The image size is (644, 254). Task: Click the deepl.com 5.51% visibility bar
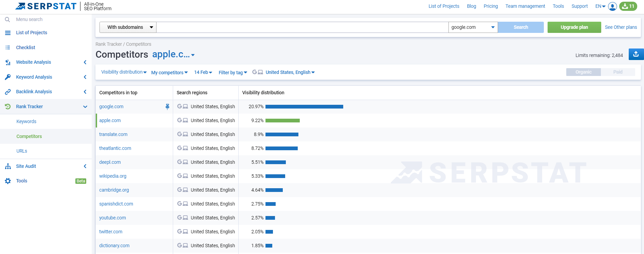coord(276,162)
